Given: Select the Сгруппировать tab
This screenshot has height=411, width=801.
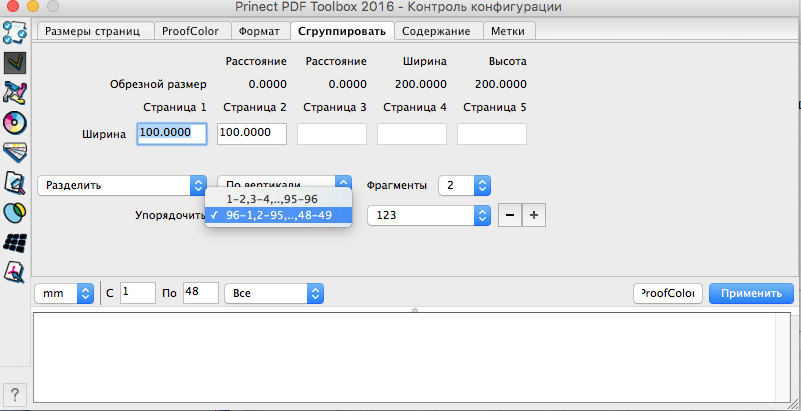Looking at the screenshot, I should (342, 31).
